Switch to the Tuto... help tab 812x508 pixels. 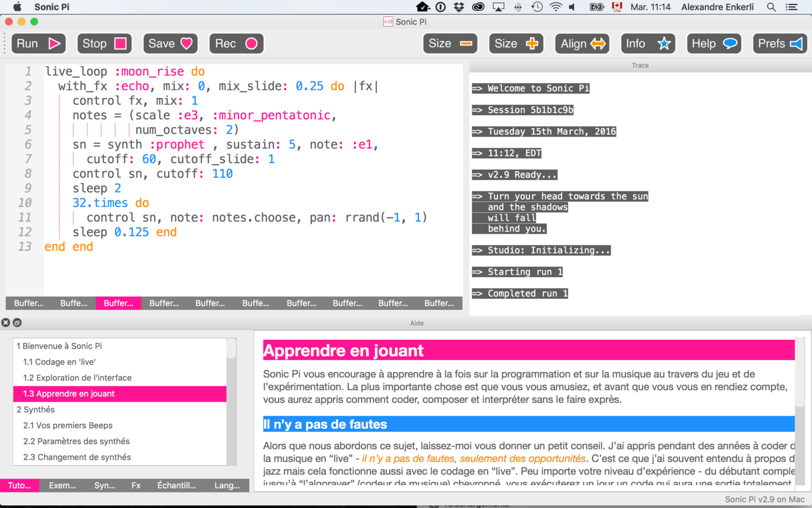point(20,485)
